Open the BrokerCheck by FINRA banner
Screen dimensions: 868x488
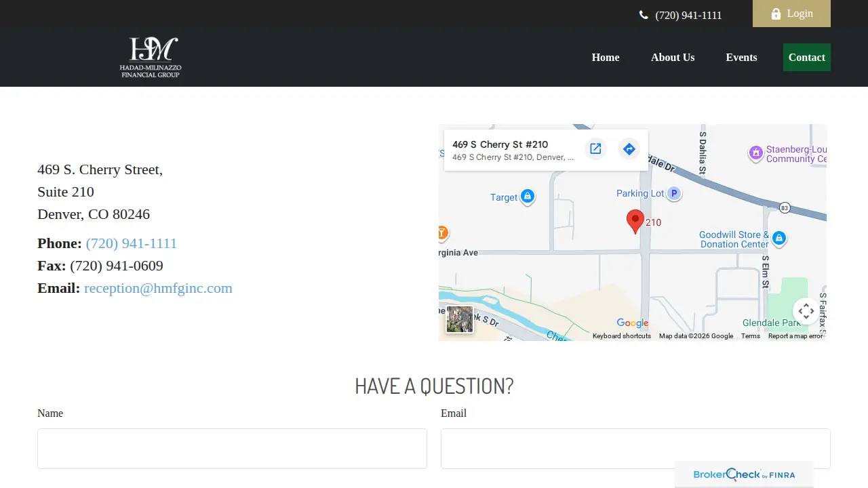click(744, 474)
